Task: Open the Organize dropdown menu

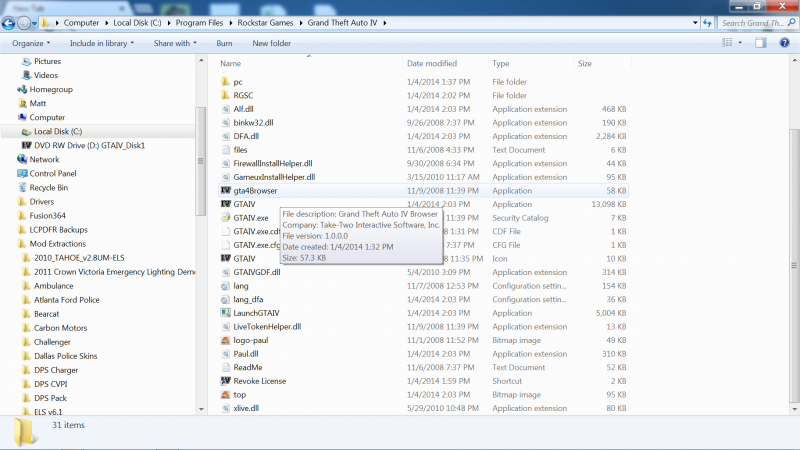Action: tap(31, 43)
